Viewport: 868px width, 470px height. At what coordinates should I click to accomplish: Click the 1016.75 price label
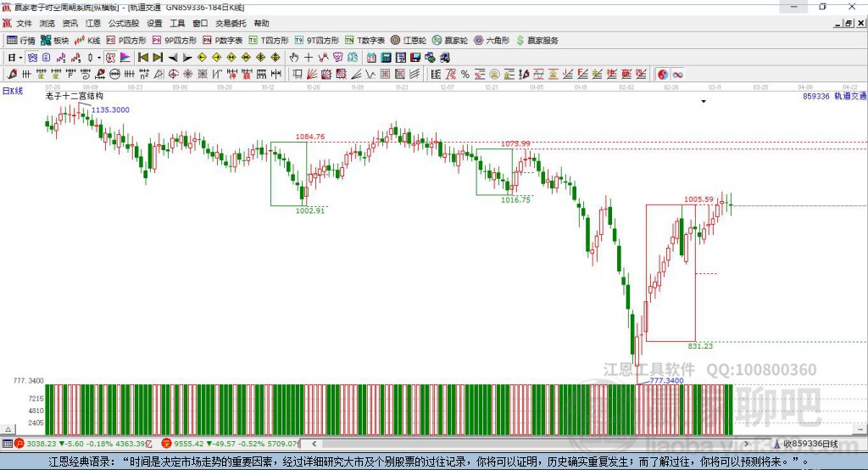pos(515,199)
